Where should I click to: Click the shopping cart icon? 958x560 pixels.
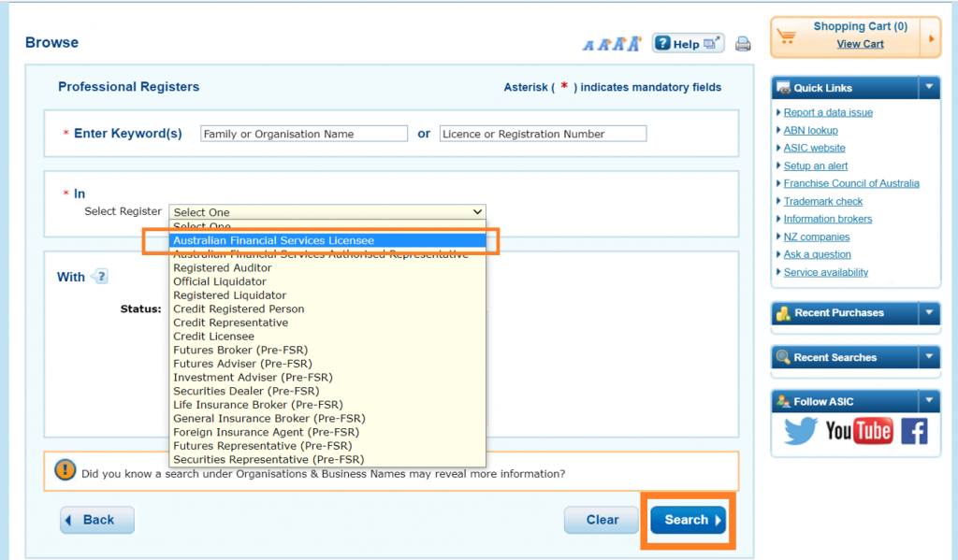point(787,37)
